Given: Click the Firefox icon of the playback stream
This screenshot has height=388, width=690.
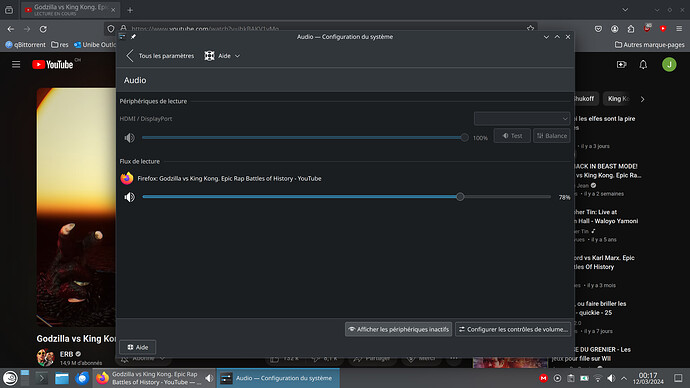Looking at the screenshot, I should coord(127,178).
